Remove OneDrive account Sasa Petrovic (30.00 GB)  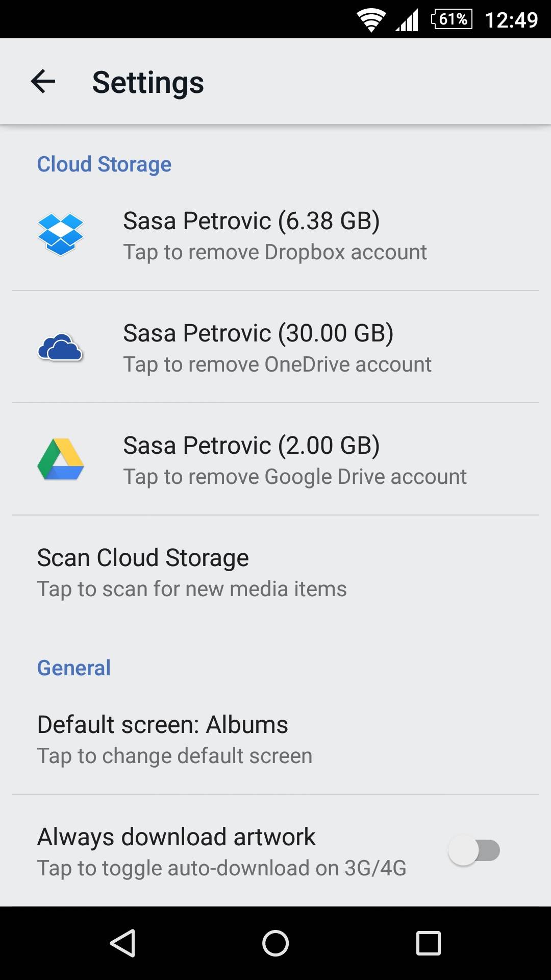click(x=278, y=348)
